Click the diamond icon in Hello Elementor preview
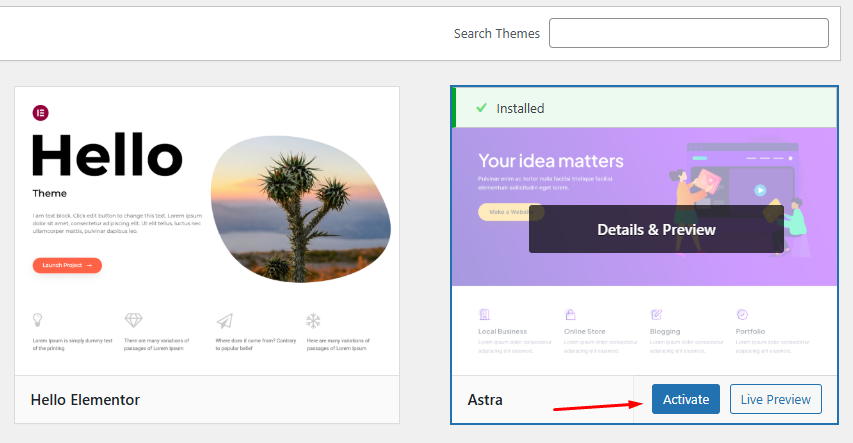Image resolution: width=853 pixels, height=443 pixels. (133, 320)
